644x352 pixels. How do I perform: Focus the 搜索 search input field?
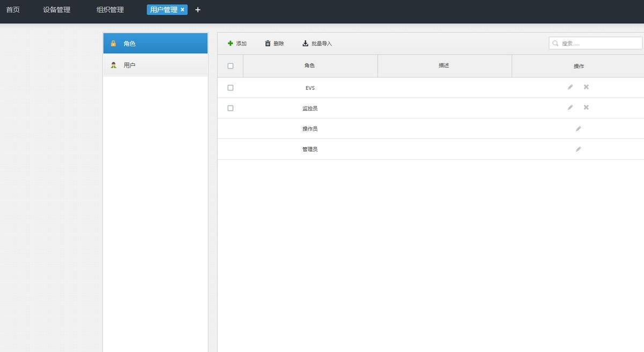(596, 43)
